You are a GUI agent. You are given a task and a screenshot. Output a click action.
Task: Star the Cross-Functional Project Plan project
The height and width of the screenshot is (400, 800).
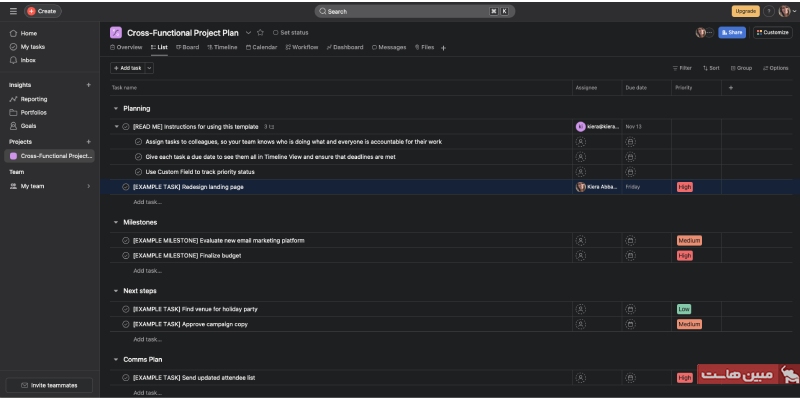coord(260,32)
